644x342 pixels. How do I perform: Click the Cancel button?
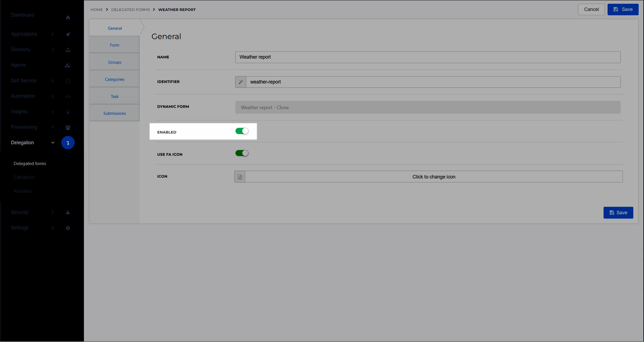[591, 9]
